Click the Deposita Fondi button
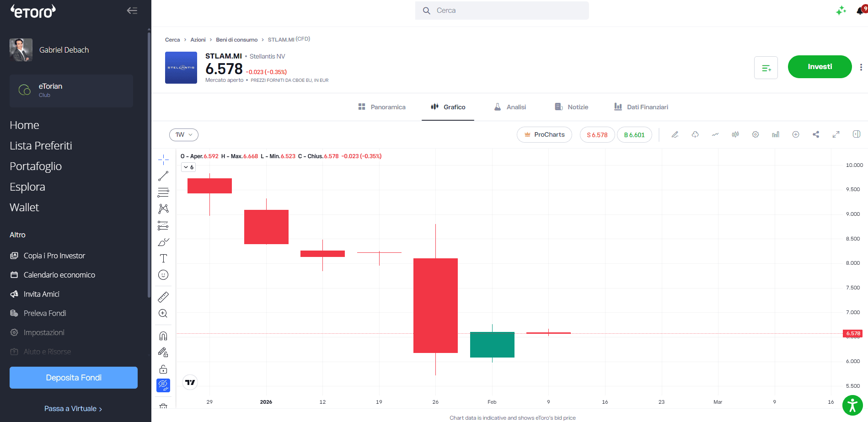Screen dimensions: 868x422 point(74,378)
